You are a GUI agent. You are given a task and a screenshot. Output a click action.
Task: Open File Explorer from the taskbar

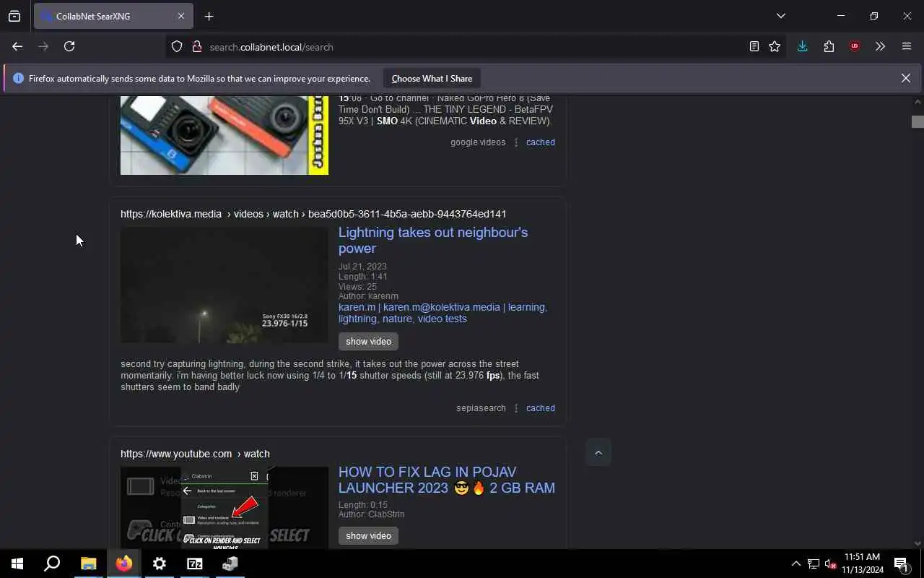coord(88,564)
